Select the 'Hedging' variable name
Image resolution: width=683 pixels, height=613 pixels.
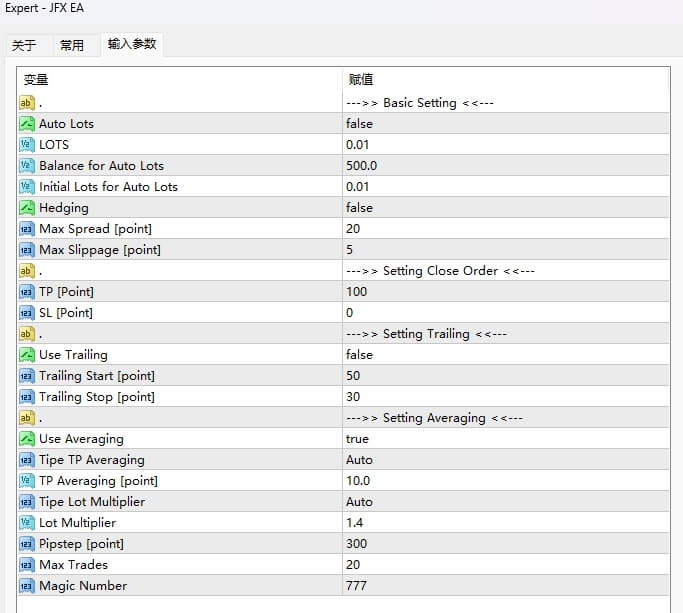[64, 208]
